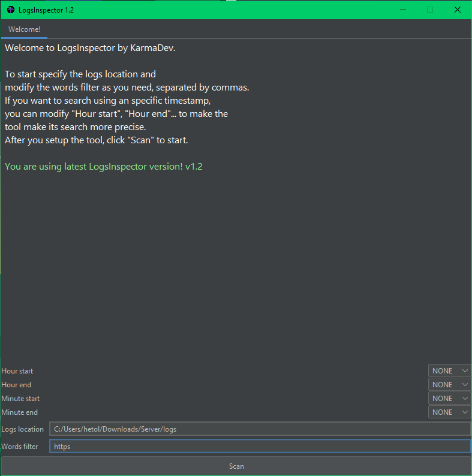Focus the Words filter text field
472x476 pixels.
pyautogui.click(x=260, y=447)
